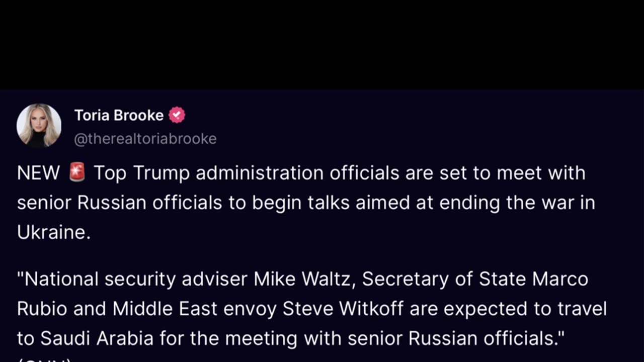Click the partially visible CNN source text
Image resolution: width=644 pixels, height=362 pixels.
45,359
